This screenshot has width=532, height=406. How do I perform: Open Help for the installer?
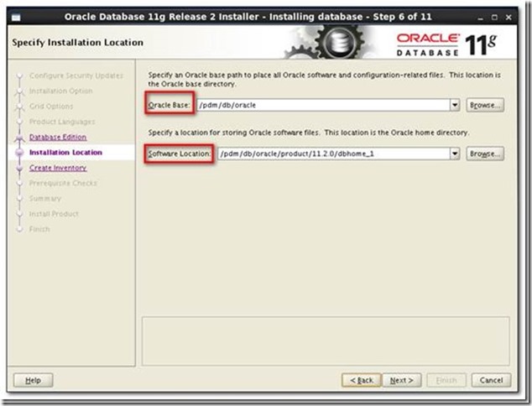(x=34, y=380)
